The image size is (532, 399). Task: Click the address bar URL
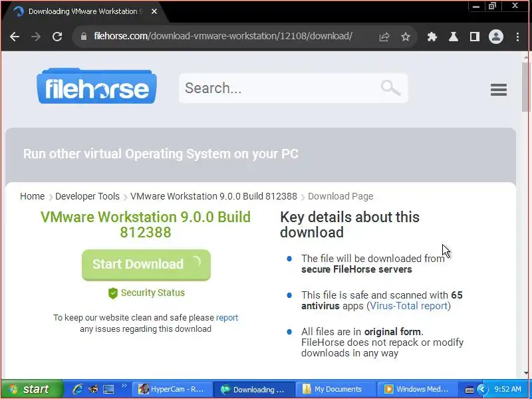tap(223, 36)
